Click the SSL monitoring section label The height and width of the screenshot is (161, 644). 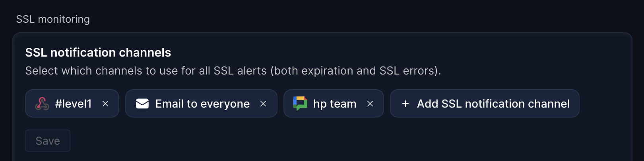tap(53, 19)
